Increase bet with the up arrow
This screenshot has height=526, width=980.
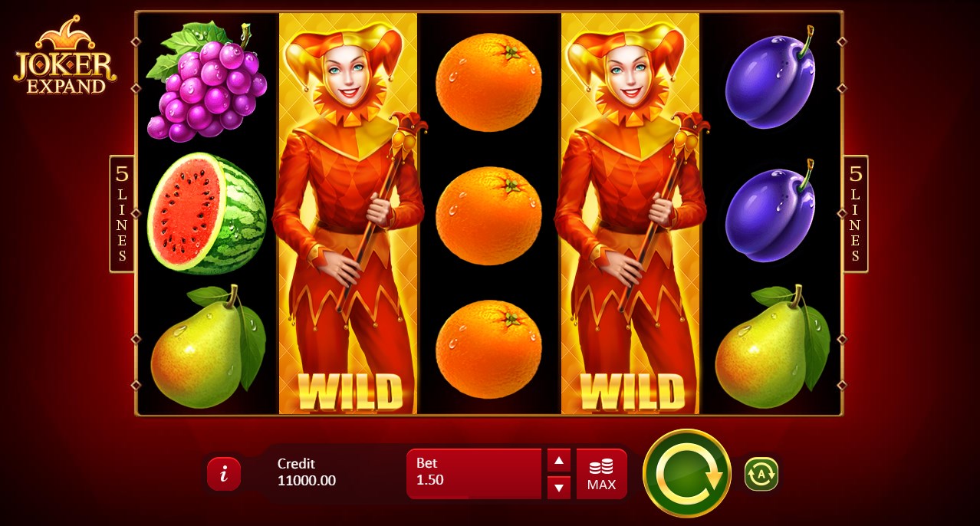point(559,461)
